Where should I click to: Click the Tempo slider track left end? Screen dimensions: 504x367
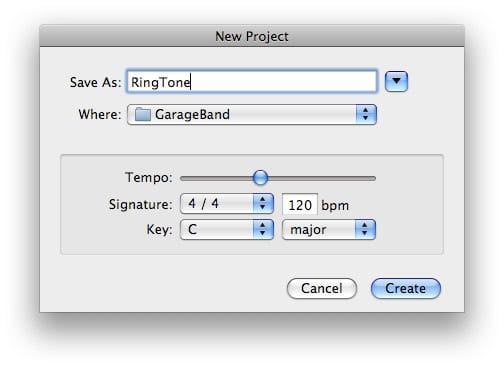click(184, 178)
